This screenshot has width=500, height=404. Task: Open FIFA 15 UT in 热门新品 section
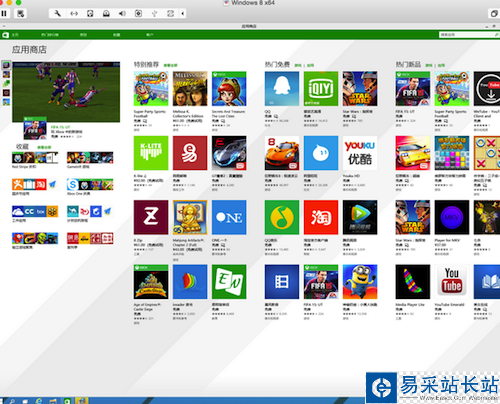[x=413, y=89]
